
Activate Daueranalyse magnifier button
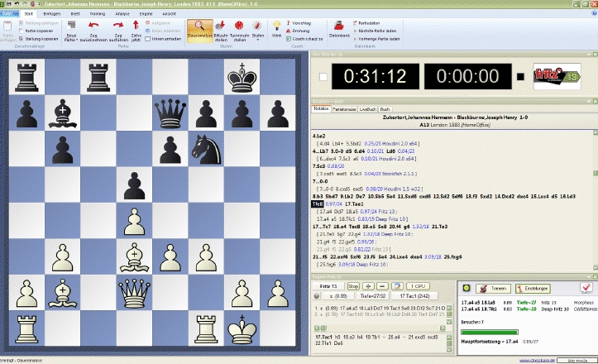200,31
